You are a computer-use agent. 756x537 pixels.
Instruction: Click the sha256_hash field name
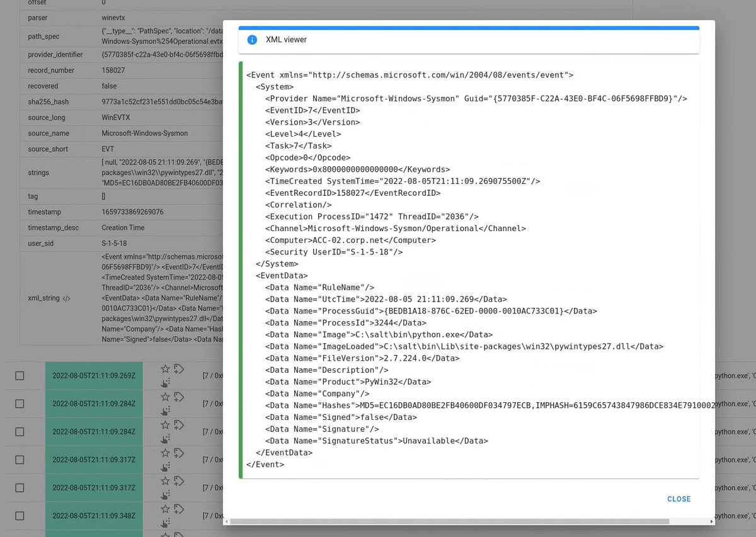click(x=49, y=102)
